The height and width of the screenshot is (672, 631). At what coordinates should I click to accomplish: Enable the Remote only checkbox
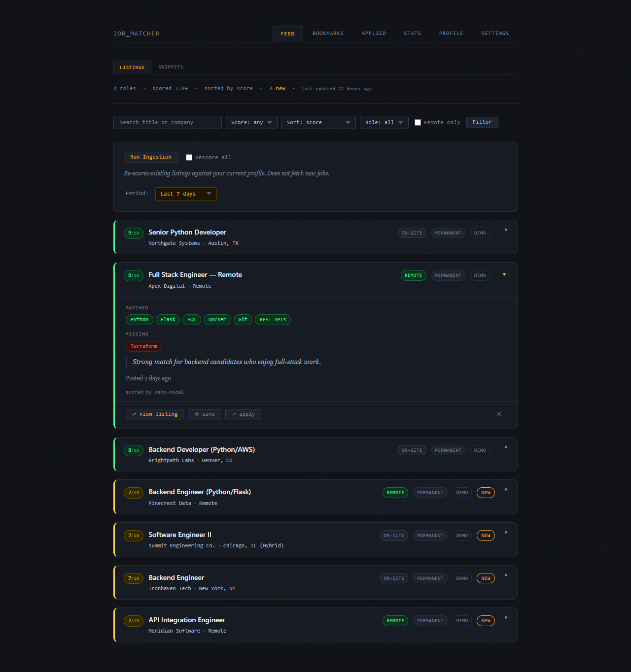pyautogui.click(x=418, y=122)
